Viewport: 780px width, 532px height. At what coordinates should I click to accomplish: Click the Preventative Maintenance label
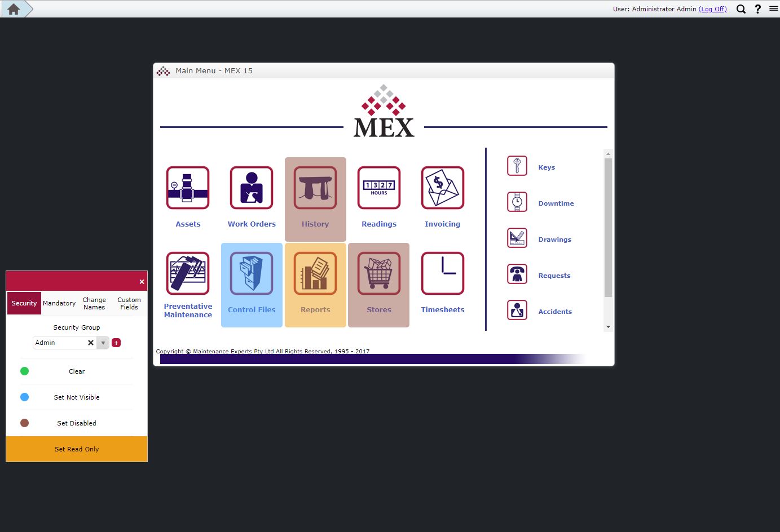[x=188, y=311]
